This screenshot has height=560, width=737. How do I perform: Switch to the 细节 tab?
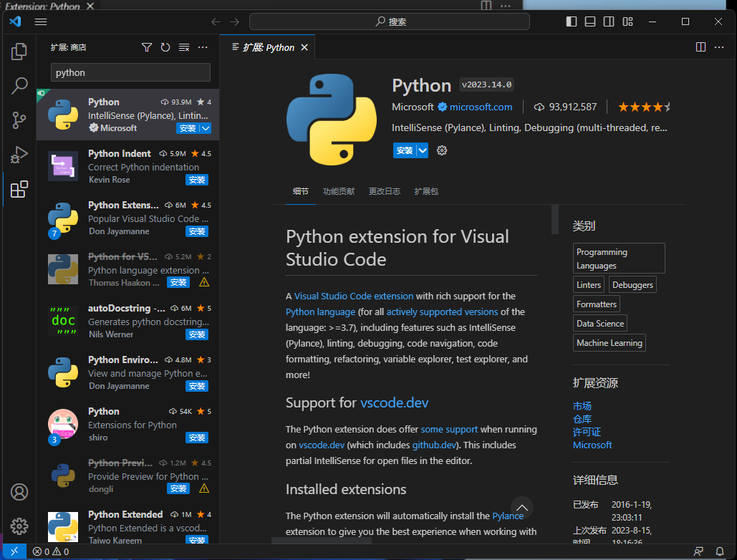pos(300,191)
